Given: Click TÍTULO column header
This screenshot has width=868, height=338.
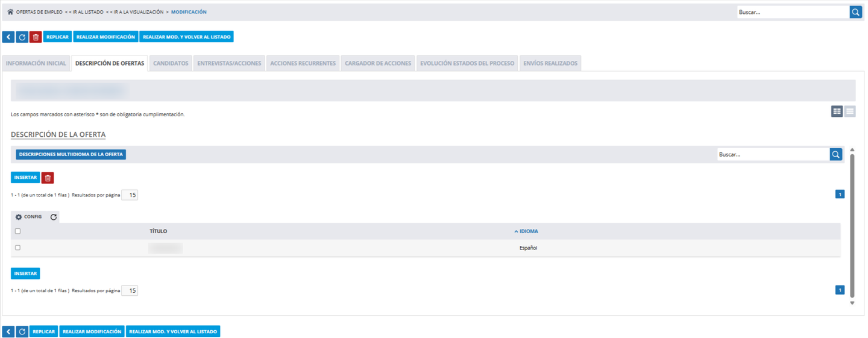Looking at the screenshot, I should [x=159, y=231].
